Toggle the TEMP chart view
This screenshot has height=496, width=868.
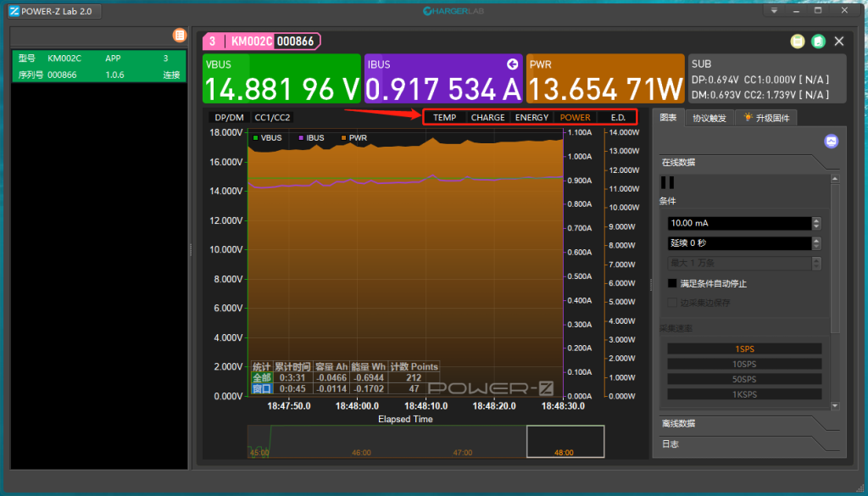(x=444, y=117)
